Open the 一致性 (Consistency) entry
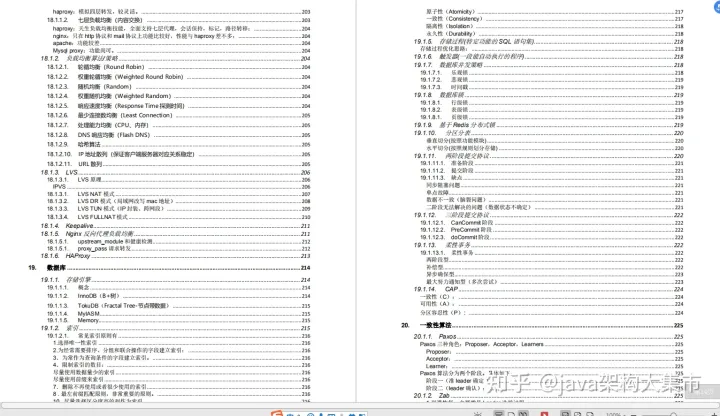Viewport: 720px width, 416px height. [x=555, y=19]
